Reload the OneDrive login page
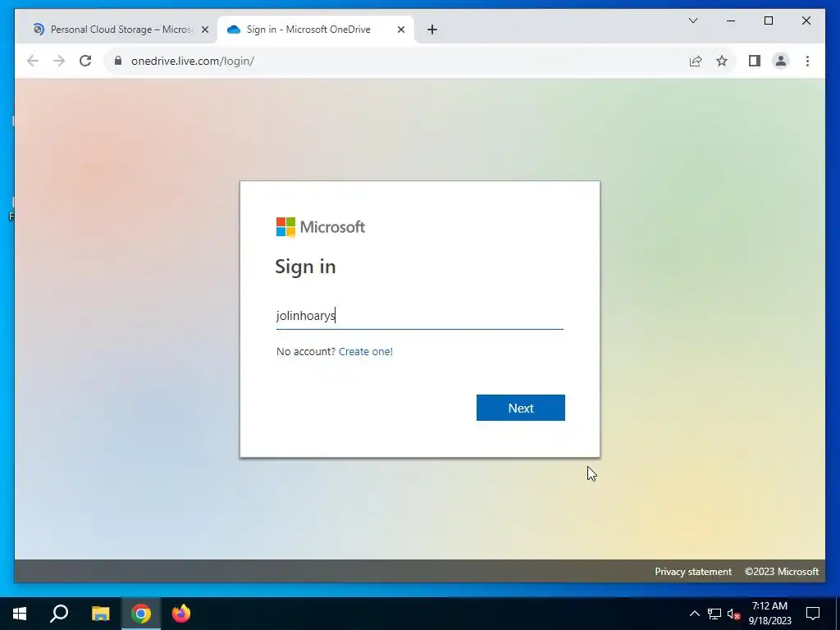The width and height of the screenshot is (840, 630). (85, 61)
